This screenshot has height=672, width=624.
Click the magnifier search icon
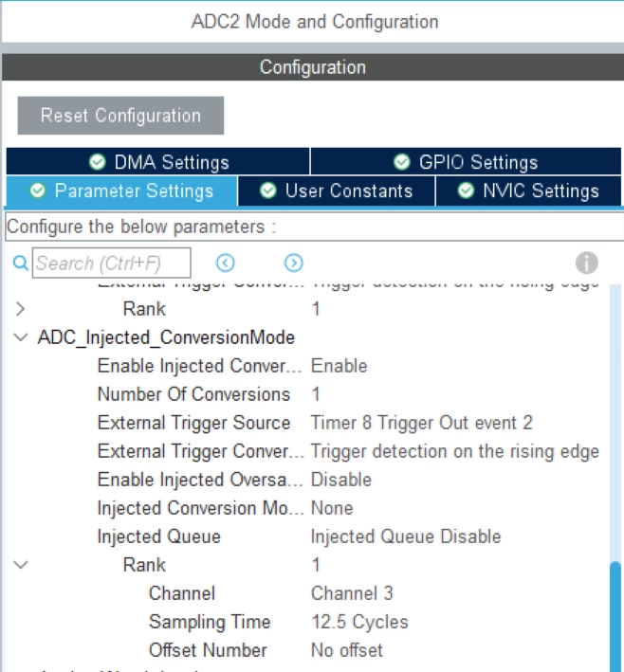[21, 263]
